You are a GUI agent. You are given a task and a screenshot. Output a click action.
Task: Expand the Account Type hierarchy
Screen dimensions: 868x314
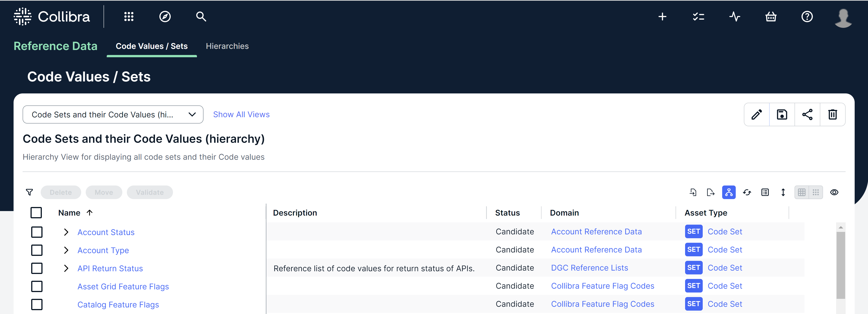pos(66,250)
